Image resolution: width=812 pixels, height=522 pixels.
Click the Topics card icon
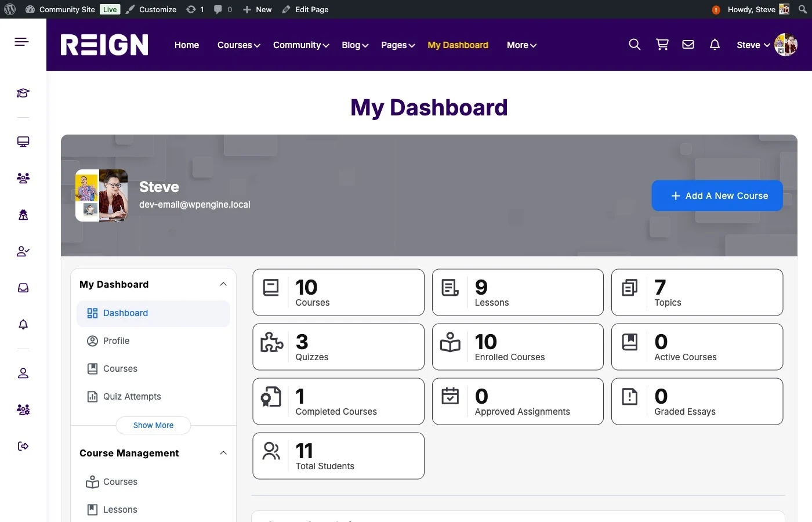pyautogui.click(x=630, y=288)
